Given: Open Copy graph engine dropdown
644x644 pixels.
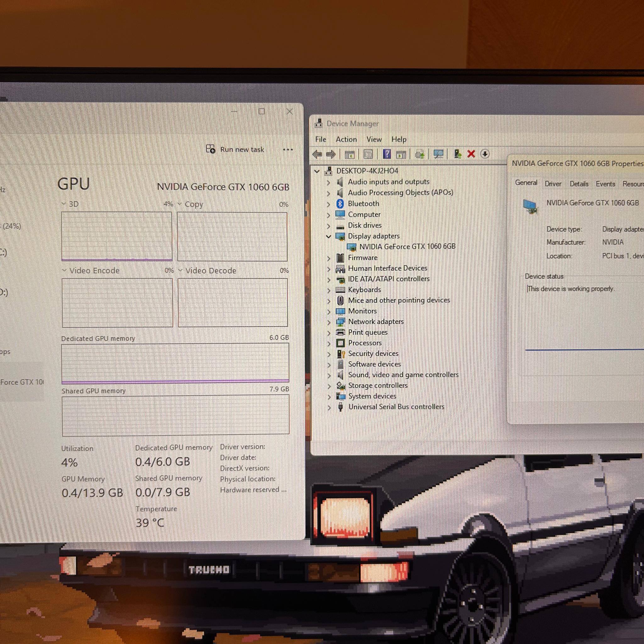Looking at the screenshot, I should coord(179,204).
